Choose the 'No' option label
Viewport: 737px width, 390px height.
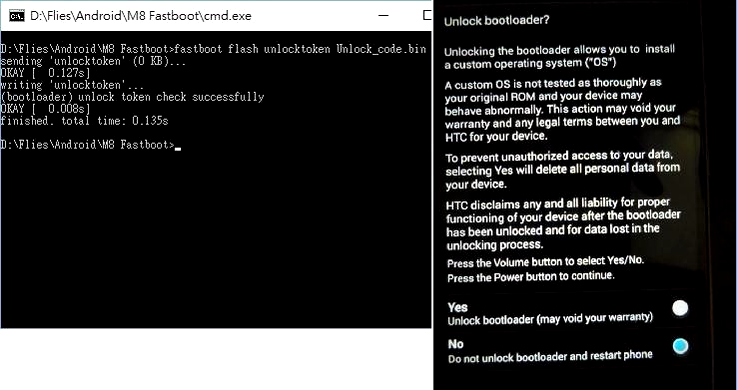tap(455, 344)
